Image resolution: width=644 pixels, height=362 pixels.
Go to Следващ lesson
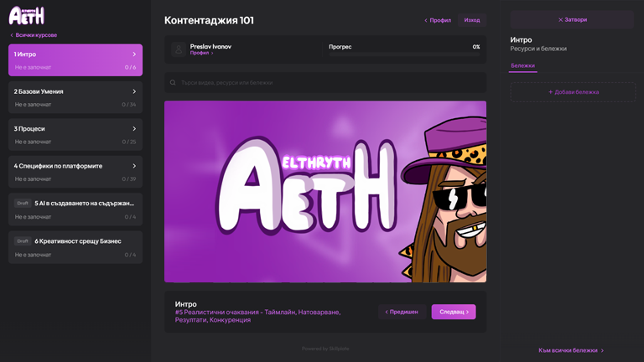[454, 312]
